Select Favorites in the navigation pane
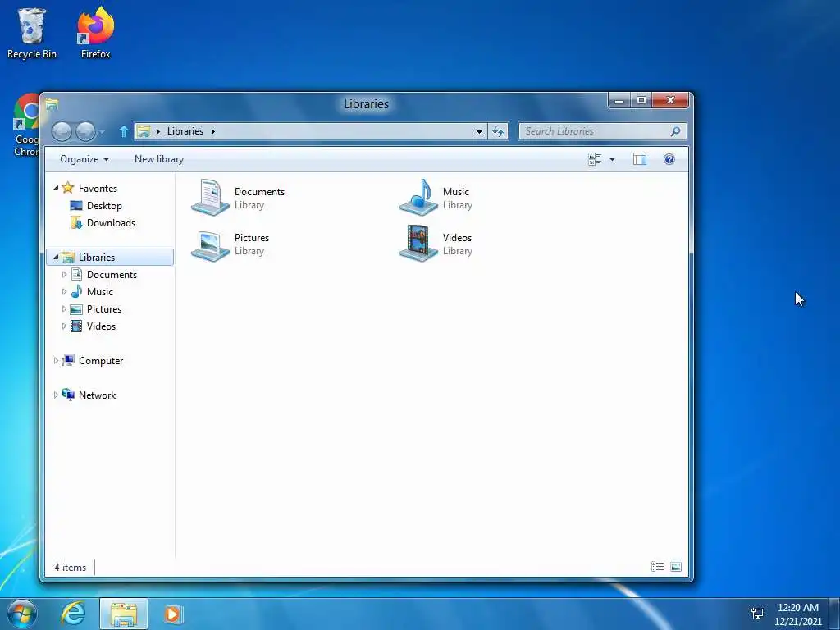The height and width of the screenshot is (630, 840). [x=98, y=189]
